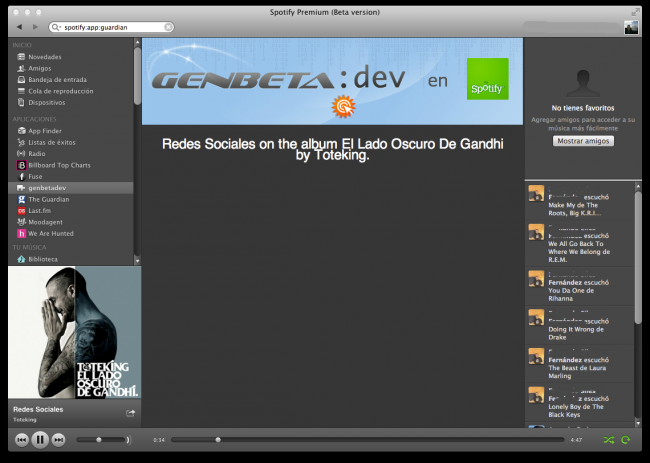Open App Finder

pyautogui.click(x=45, y=131)
